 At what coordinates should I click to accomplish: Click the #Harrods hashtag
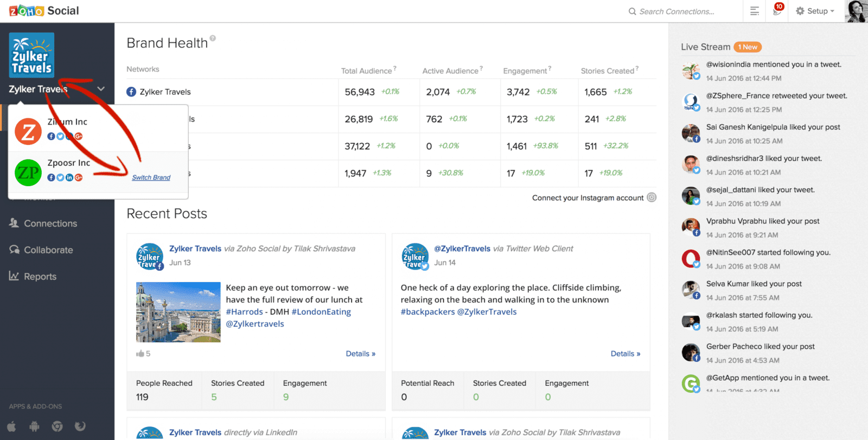(244, 312)
